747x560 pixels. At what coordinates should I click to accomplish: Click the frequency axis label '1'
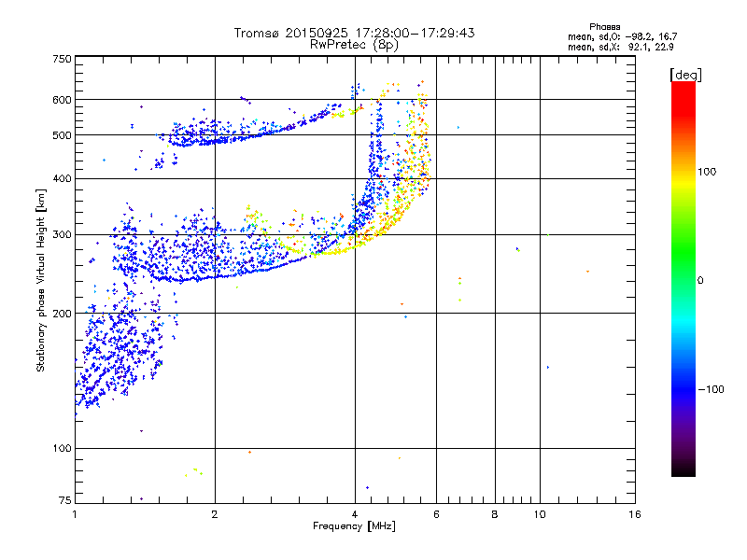75,514
